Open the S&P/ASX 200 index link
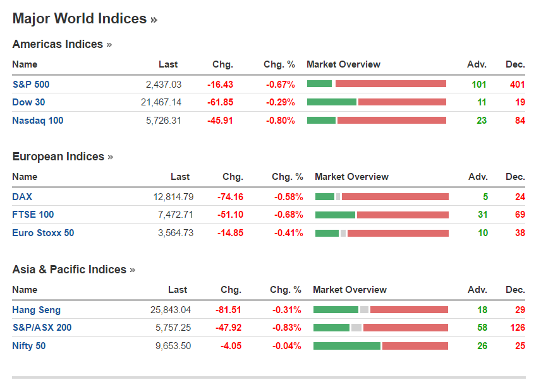 [42, 328]
